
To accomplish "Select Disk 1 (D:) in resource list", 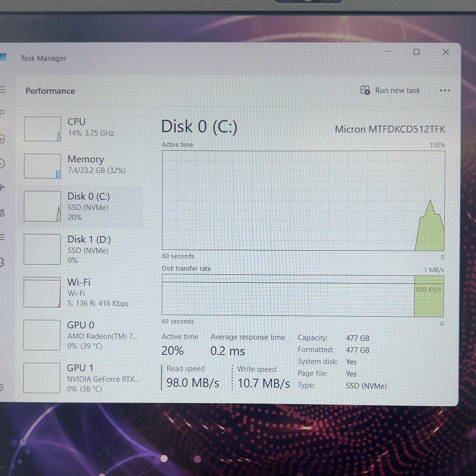I will pyautogui.click(x=81, y=249).
